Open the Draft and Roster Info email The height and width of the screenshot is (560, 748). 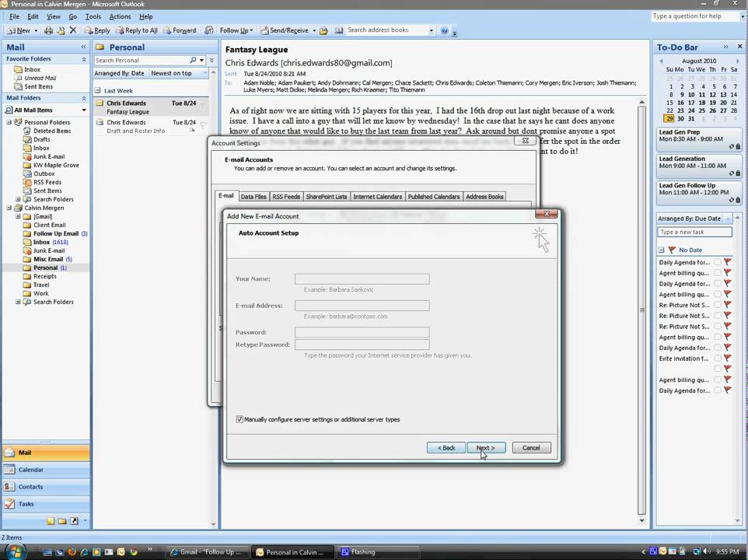click(x=150, y=127)
